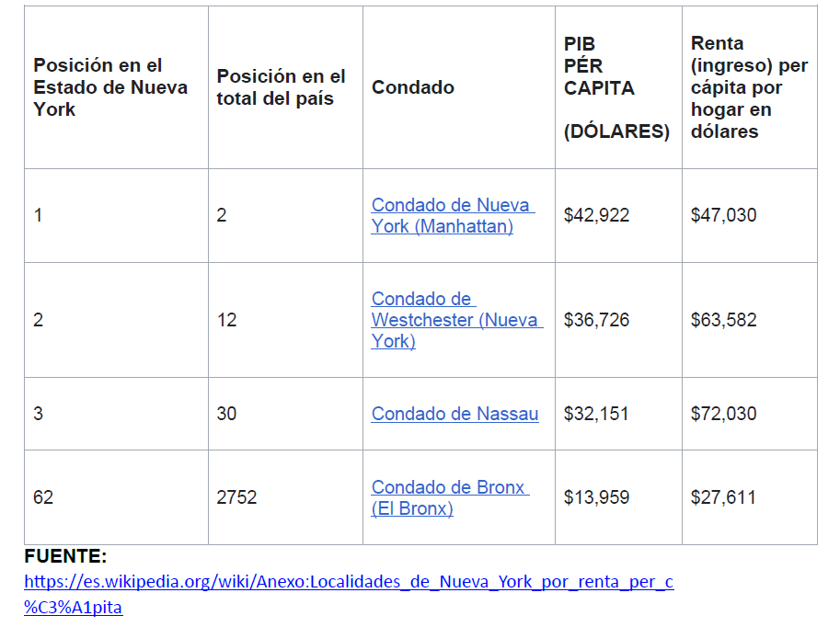This screenshot has height=627, width=840.
Task: Click the "Condado" column header cell
Action: point(413,87)
